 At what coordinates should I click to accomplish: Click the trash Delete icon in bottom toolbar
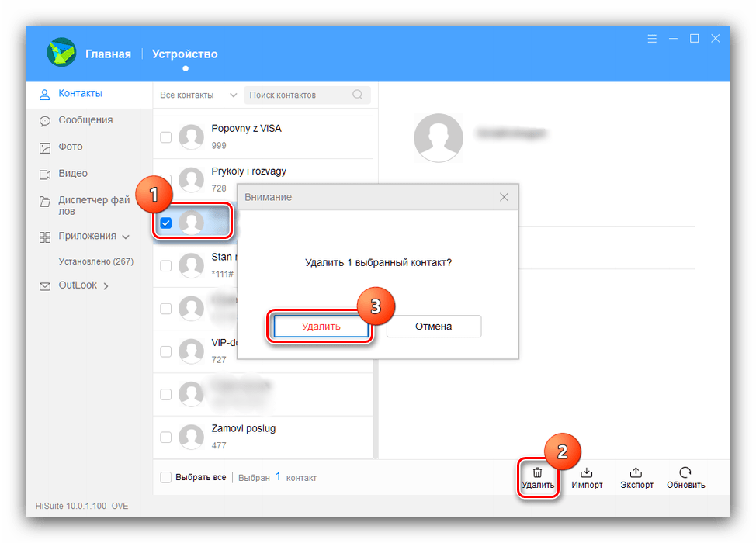click(537, 472)
